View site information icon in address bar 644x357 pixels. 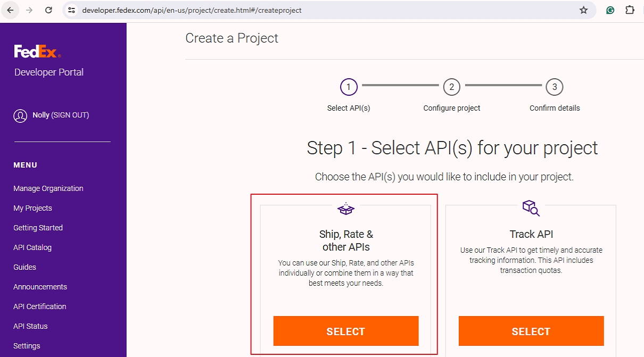[x=72, y=10]
